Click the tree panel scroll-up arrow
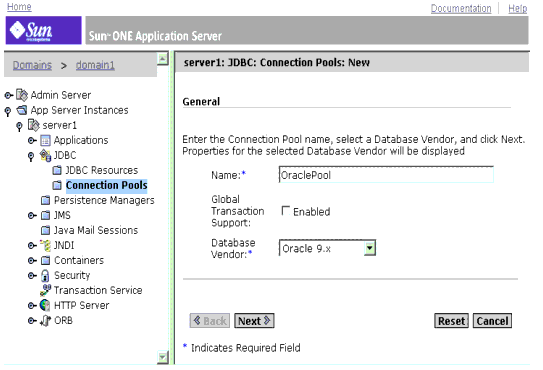Image resolution: width=543 pixels, height=370 pixels. tap(162, 58)
